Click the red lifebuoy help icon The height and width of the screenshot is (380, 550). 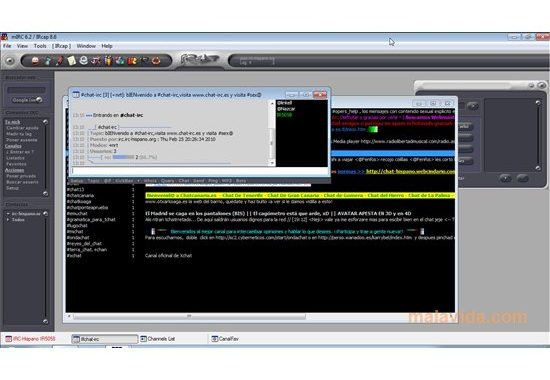pos(156,61)
